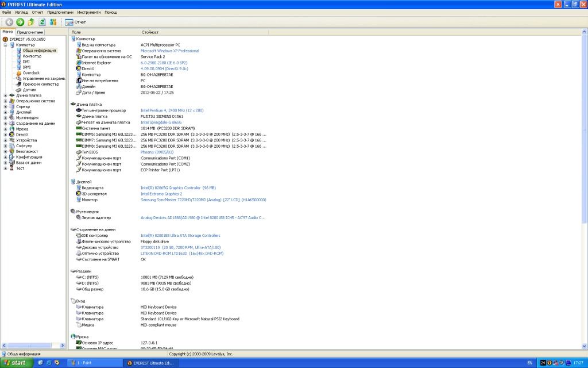Expand the Дисплей tree branch

pos(5,112)
